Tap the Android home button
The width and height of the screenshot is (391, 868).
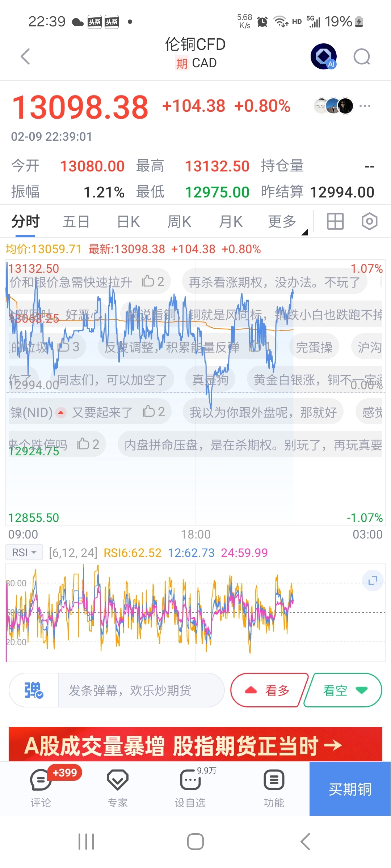tap(195, 842)
